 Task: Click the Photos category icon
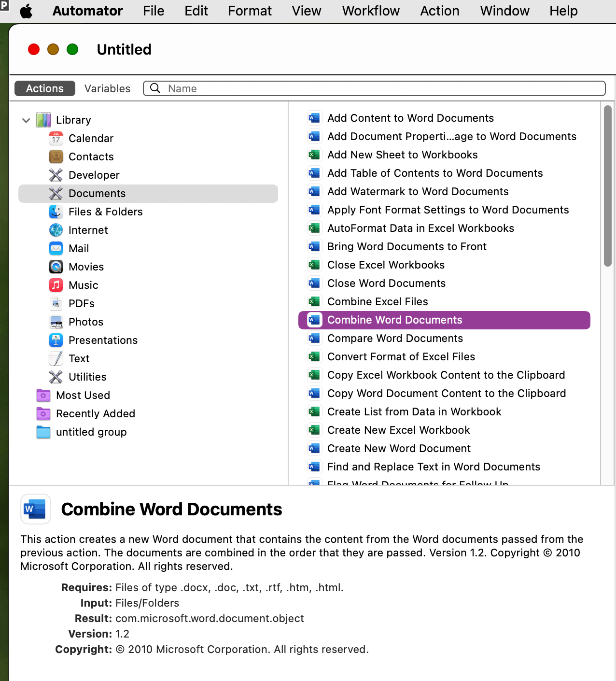point(56,322)
